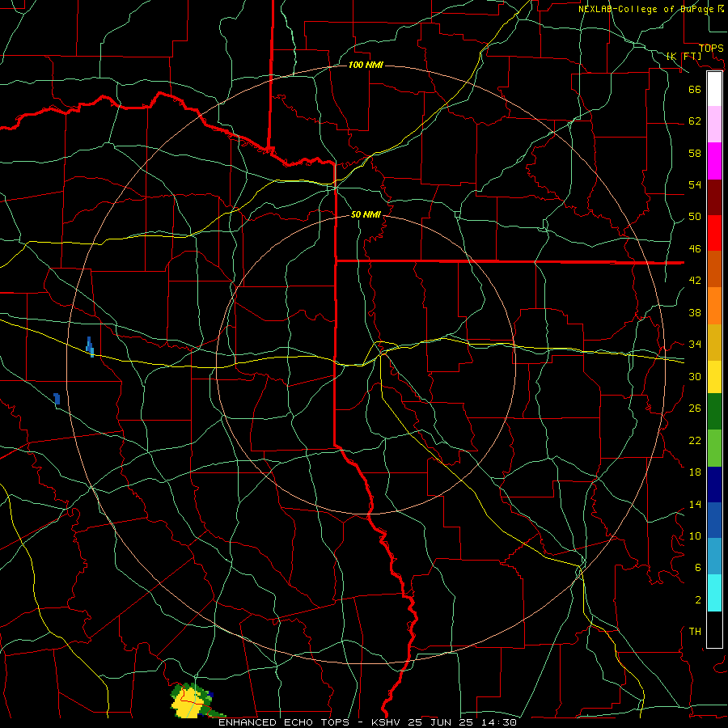This screenshot has width=728, height=728.
Task: Click the small blue echo on the yellow highway
Action: point(90,347)
